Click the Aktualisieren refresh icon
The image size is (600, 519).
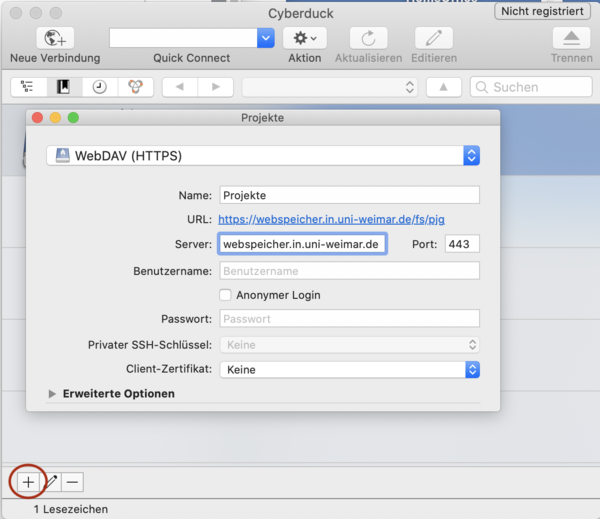pyautogui.click(x=368, y=38)
